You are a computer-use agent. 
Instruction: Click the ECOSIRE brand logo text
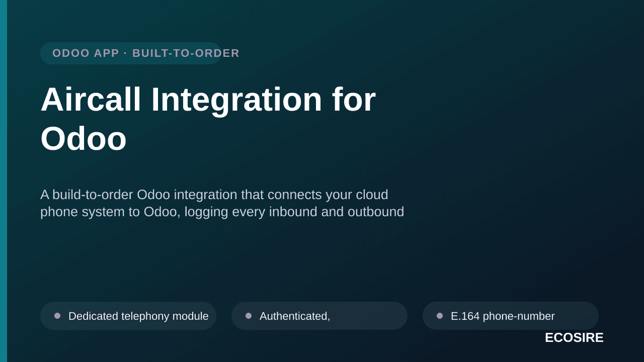pos(574,338)
